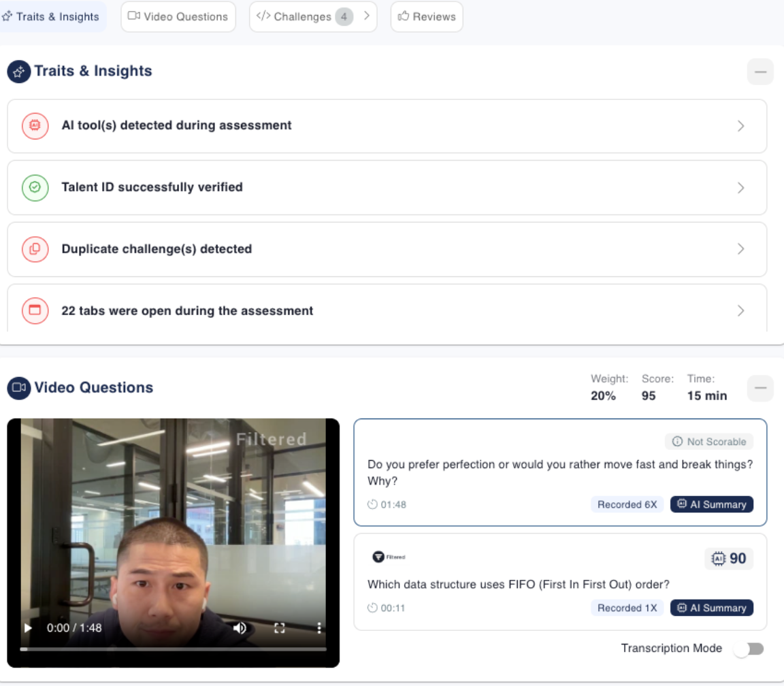
Task: Open AI Summary for the FIFO question
Action: pos(712,608)
